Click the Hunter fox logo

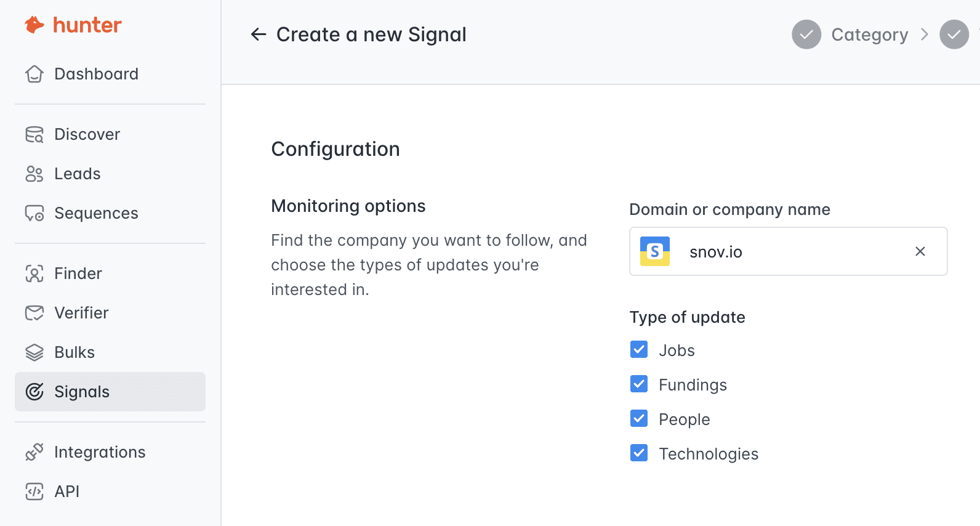coord(34,25)
